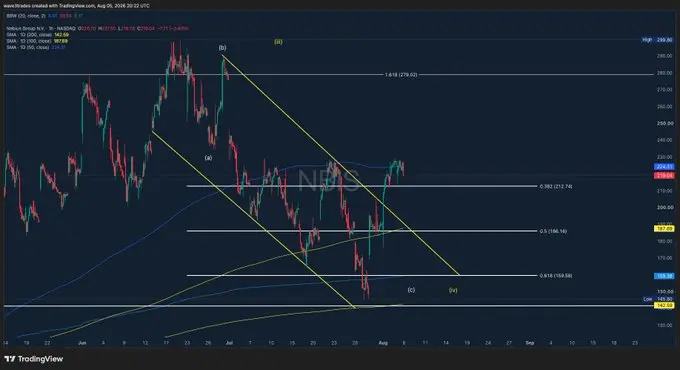Click the yellow (iii) wave label
The image size is (680, 370).
(x=278, y=42)
